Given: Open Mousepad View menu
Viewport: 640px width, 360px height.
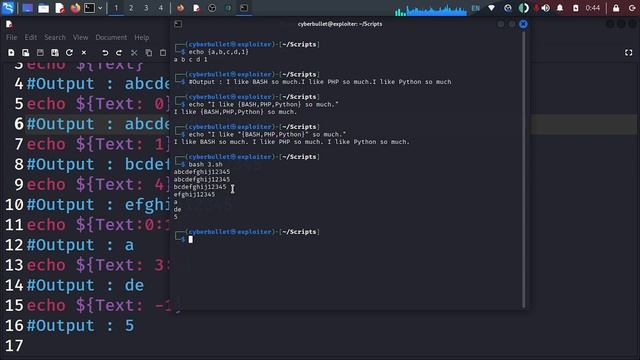Looking at the screenshot, I should click(80, 37).
